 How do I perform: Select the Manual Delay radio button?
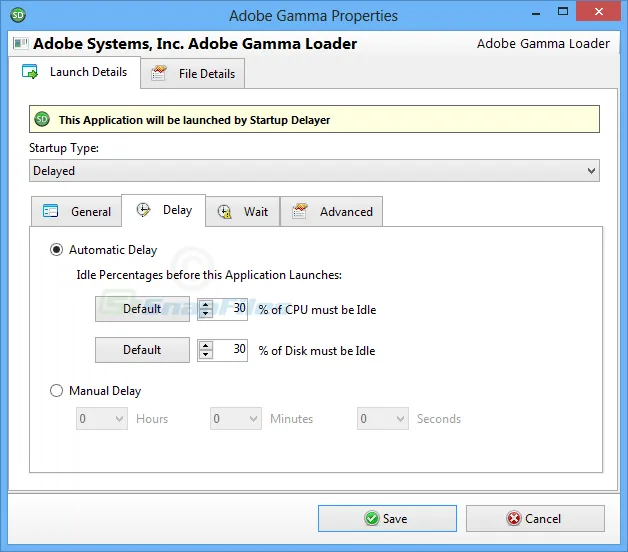pos(57,391)
